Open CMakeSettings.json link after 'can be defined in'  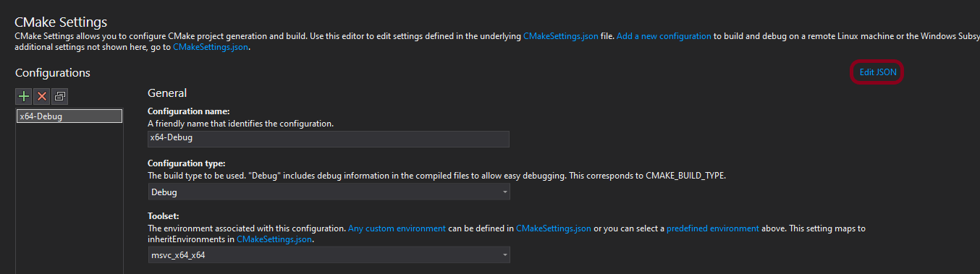(x=554, y=228)
